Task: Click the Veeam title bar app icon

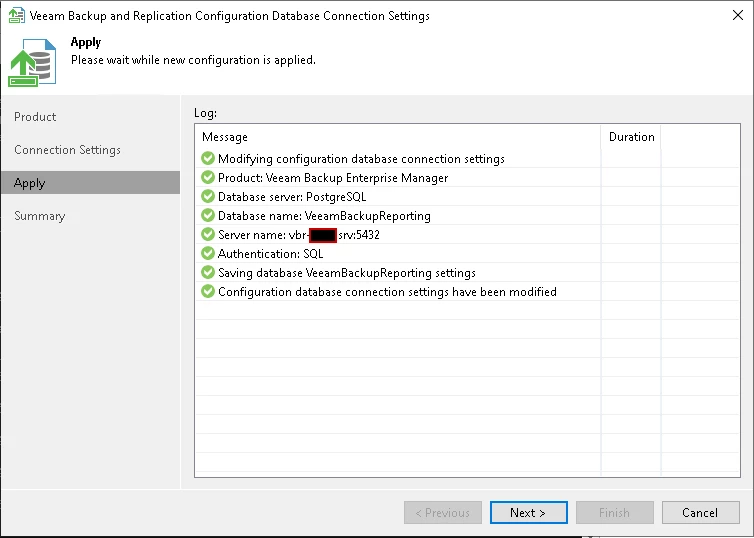Action: pos(15,16)
